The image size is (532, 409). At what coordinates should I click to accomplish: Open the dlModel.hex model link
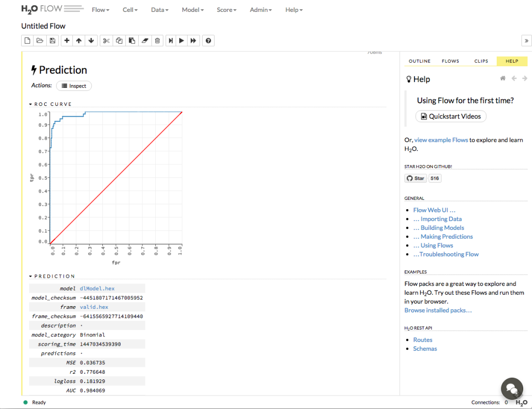[x=97, y=289]
